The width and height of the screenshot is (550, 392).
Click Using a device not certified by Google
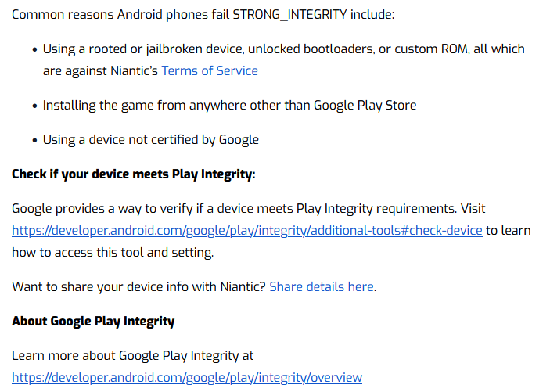tap(150, 139)
